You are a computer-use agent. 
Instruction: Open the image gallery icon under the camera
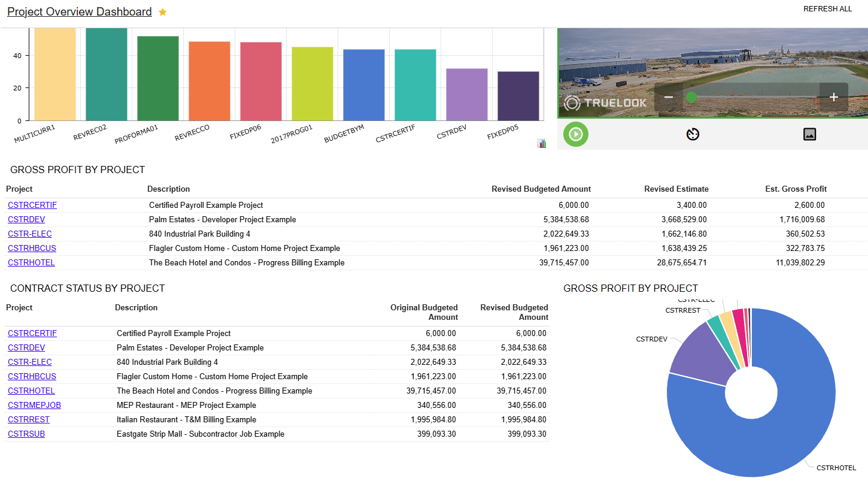pos(809,134)
